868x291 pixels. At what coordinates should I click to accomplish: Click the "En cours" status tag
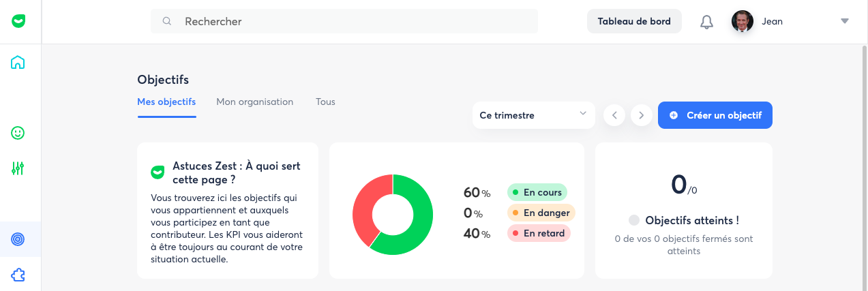click(537, 192)
